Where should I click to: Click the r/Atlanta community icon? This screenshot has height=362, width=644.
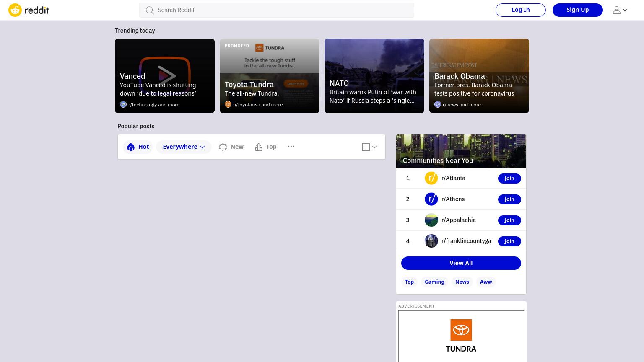431,178
